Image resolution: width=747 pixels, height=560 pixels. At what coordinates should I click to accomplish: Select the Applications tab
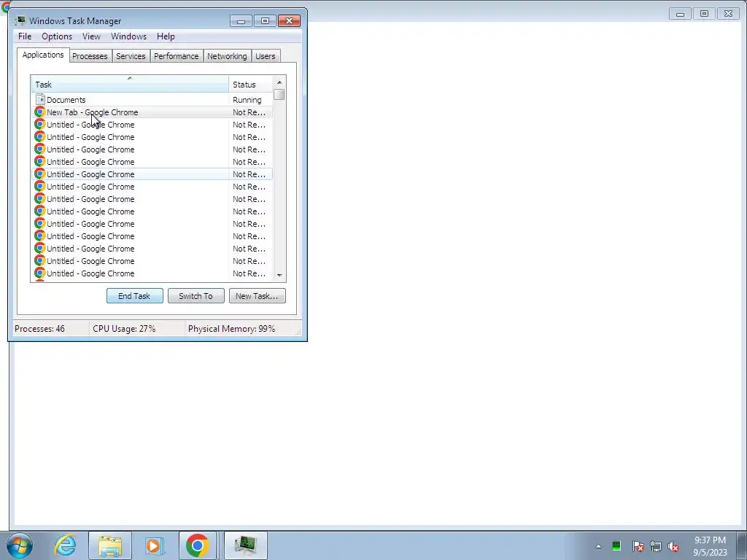coord(43,55)
